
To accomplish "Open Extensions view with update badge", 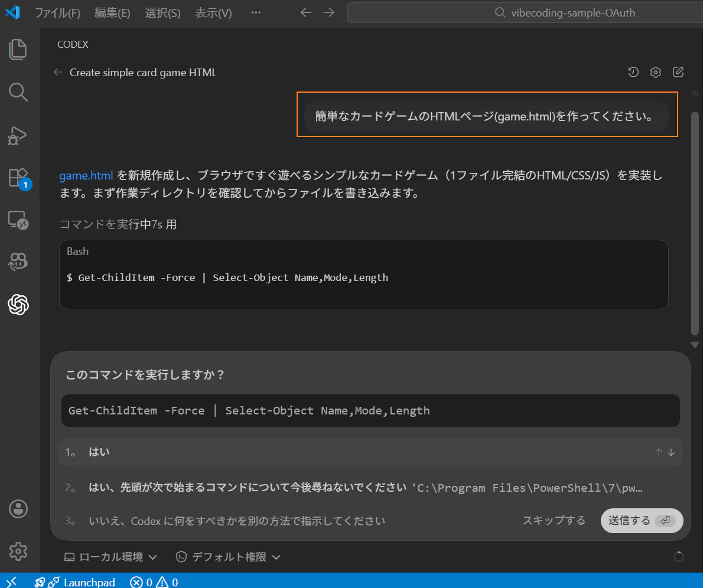I will (19, 178).
